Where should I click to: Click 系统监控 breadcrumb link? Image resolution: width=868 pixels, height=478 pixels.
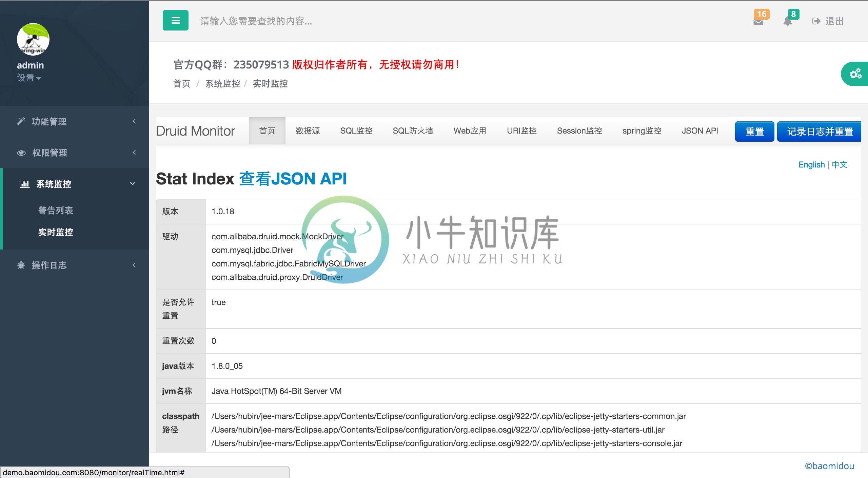[x=223, y=84]
